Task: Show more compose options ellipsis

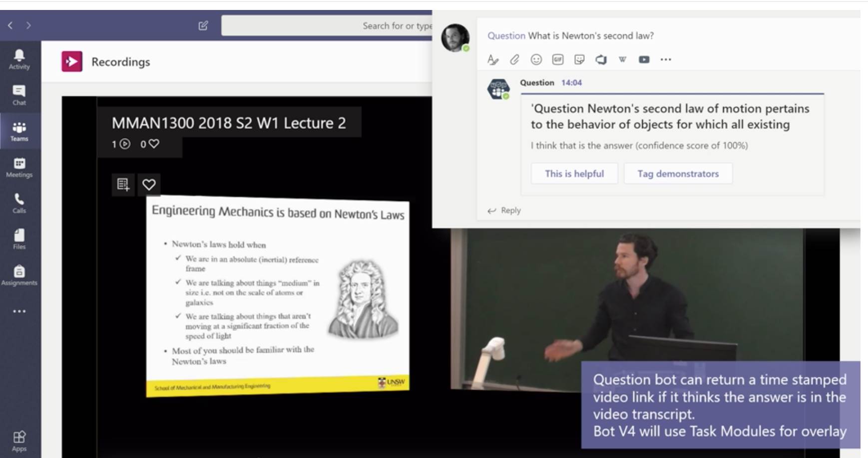Action: pos(666,59)
